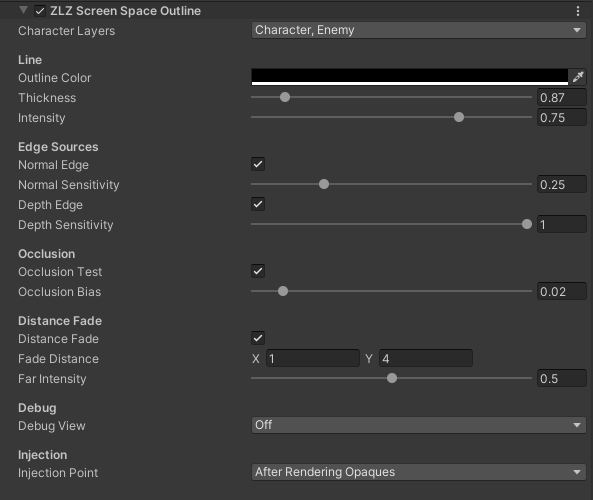Click the Far Intensity value field 0.5
593x500 pixels.
pyautogui.click(x=562, y=379)
